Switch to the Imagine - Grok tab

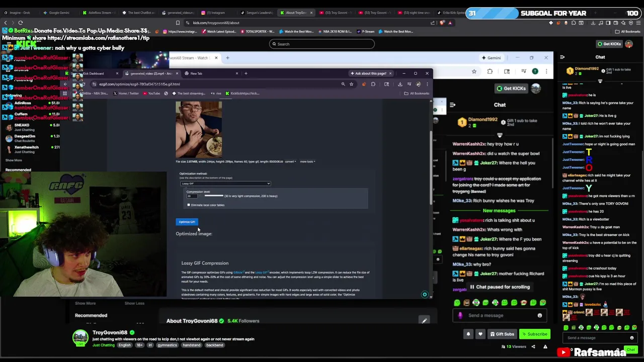(20, 13)
